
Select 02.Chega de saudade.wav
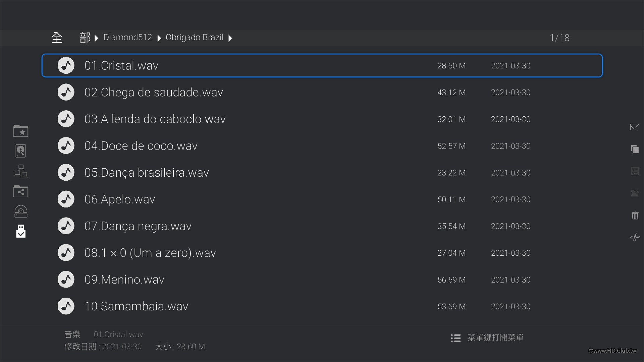coord(154,93)
